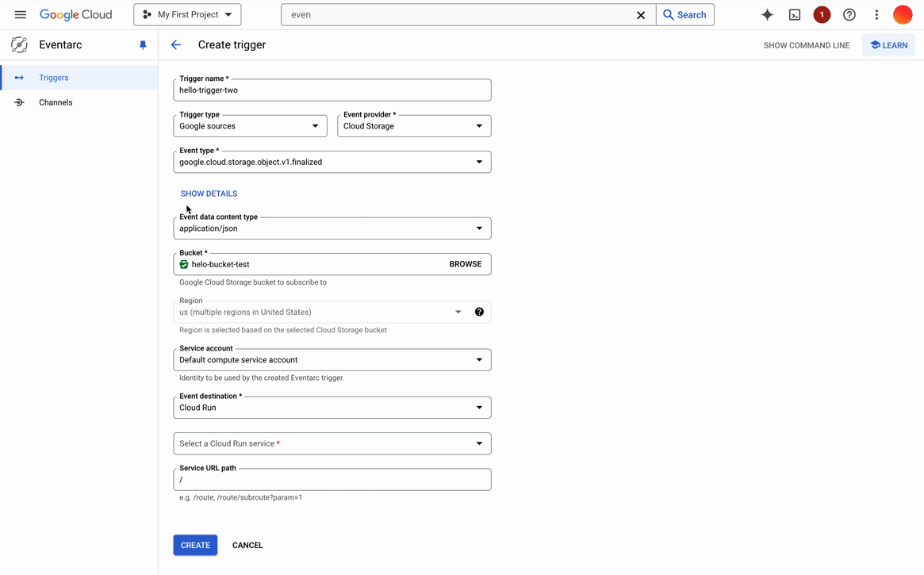Screen dimensions: 924x575
Task: Open the My First Project selector
Action: pyautogui.click(x=187, y=15)
